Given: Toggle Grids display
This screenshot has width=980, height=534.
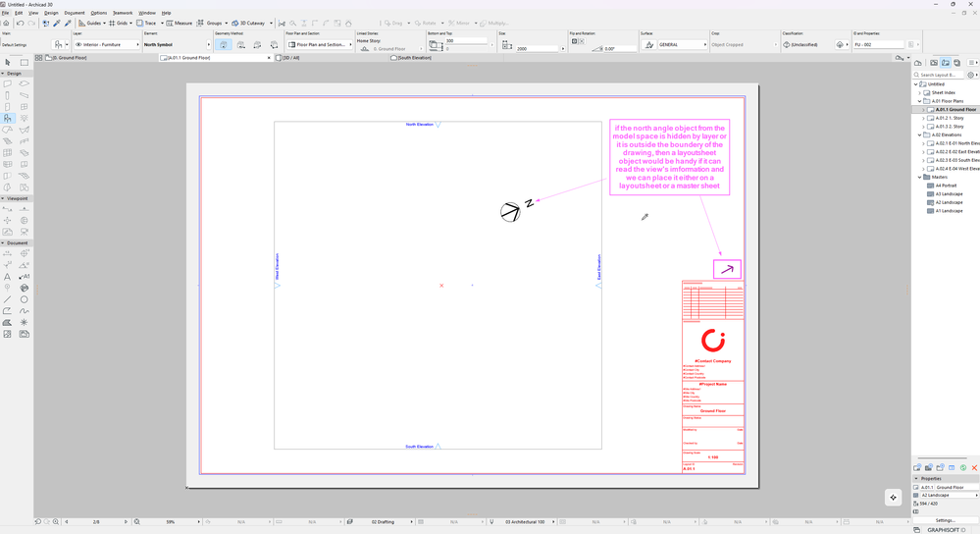Looking at the screenshot, I should point(120,24).
